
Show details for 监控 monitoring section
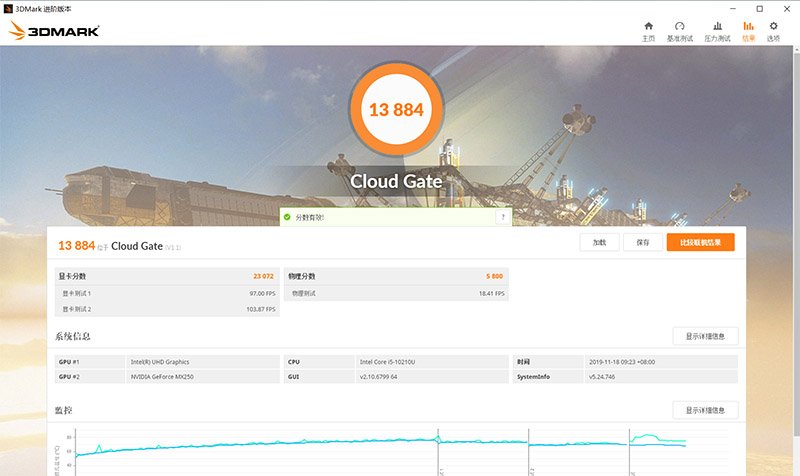[705, 410]
